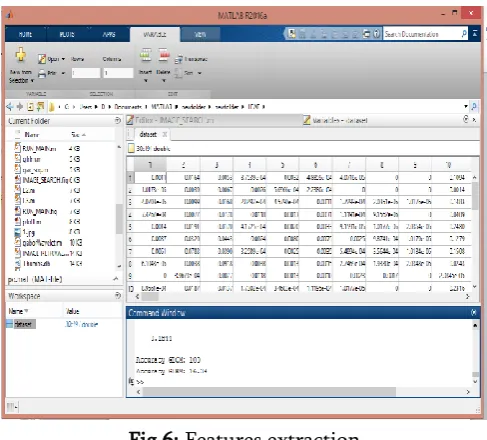Expand the Delete dropdown arrow
This screenshot has height=440, width=487.
coord(163,80)
